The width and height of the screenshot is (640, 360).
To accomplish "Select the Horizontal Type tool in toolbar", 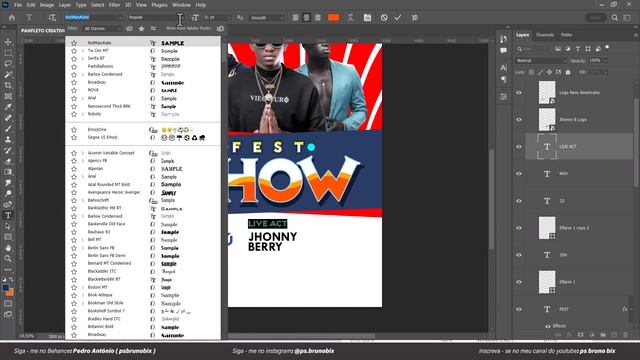I will [8, 216].
